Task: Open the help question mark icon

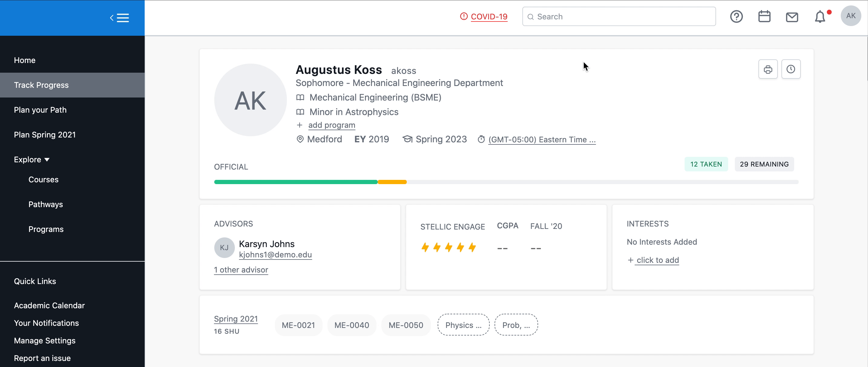Action: click(x=736, y=17)
